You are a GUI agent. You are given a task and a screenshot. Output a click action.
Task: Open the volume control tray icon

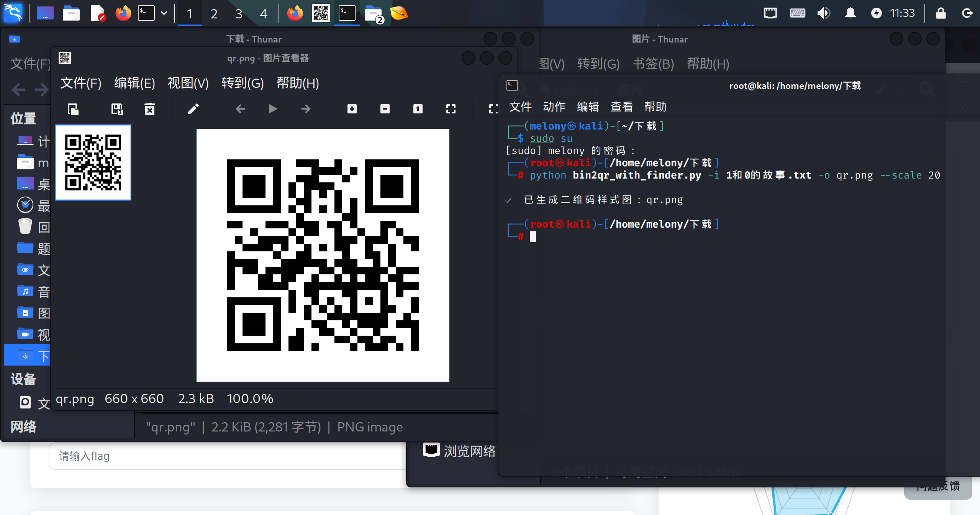pyautogui.click(x=824, y=13)
